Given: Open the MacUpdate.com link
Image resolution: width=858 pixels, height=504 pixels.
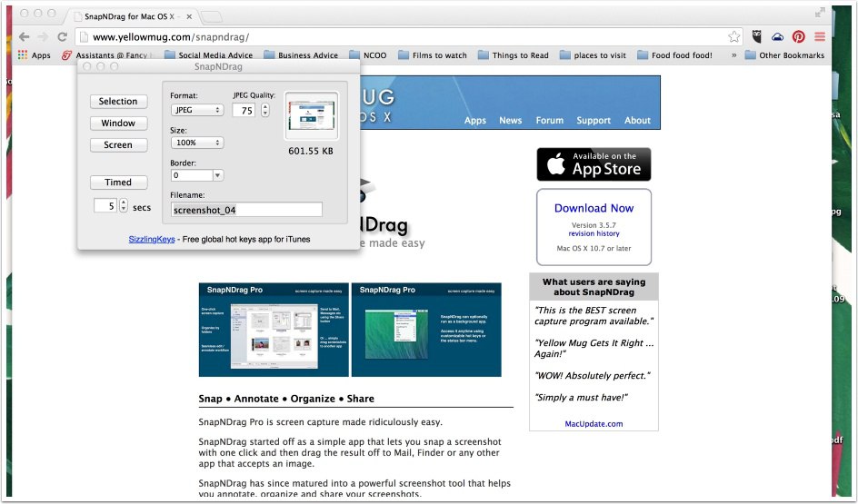Looking at the screenshot, I should tap(594, 424).
